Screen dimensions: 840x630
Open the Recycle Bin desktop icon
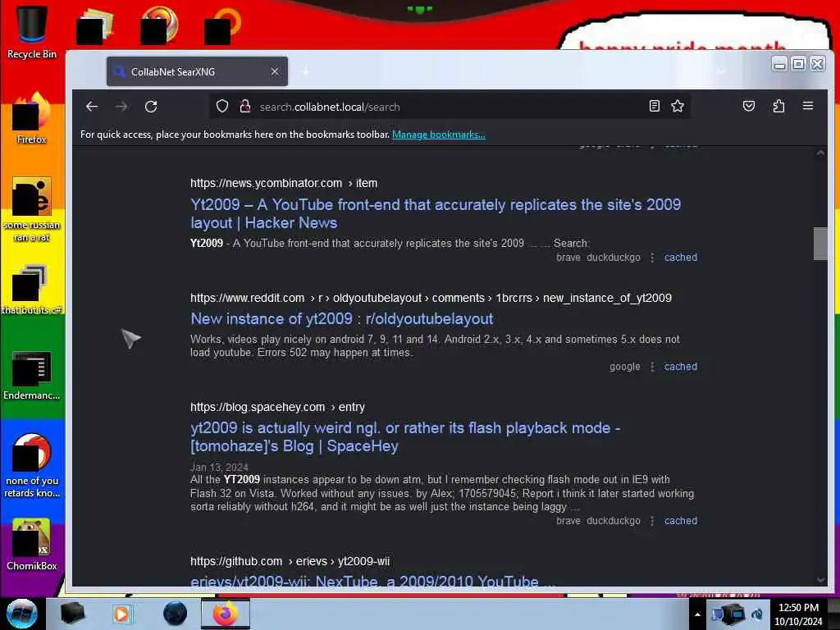tap(32, 32)
